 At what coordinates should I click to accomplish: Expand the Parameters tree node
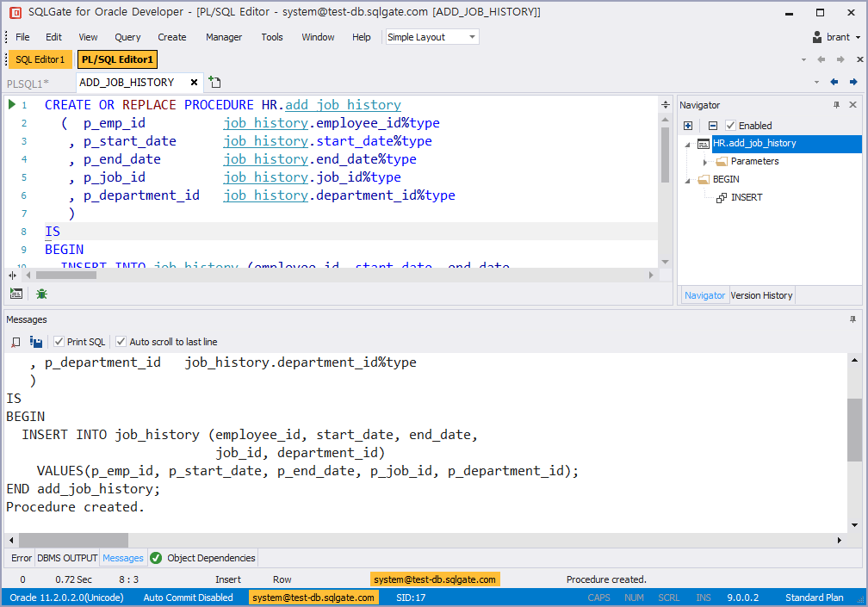click(704, 162)
